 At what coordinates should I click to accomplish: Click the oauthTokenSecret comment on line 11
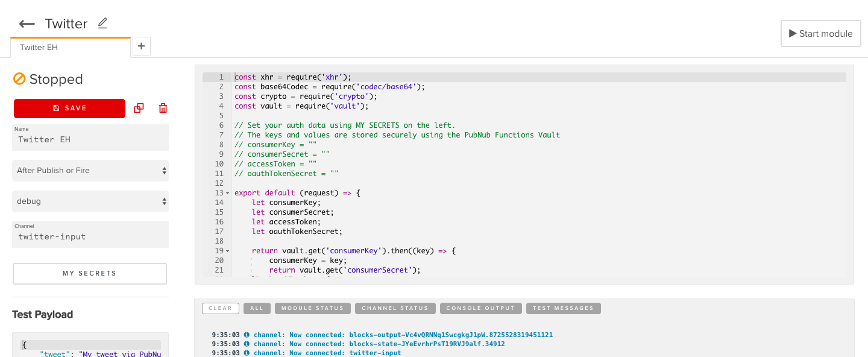286,174
